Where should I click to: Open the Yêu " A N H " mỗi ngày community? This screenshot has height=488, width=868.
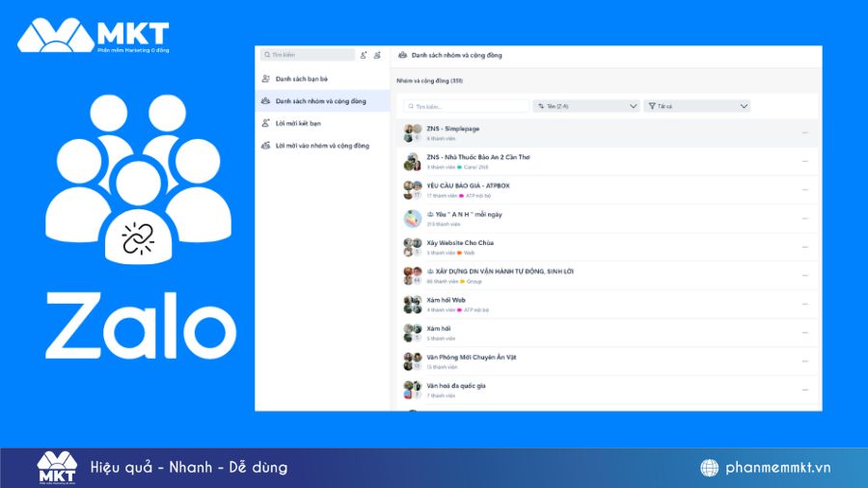click(x=608, y=219)
